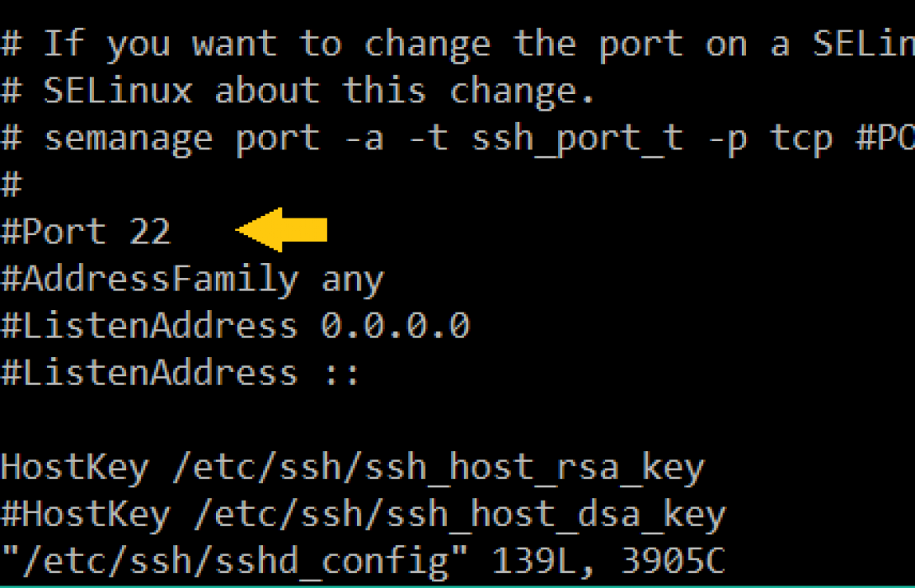The image size is (915, 588).
Task: Click the "-a" flag in semanage command
Action: pyautogui.click(x=363, y=138)
